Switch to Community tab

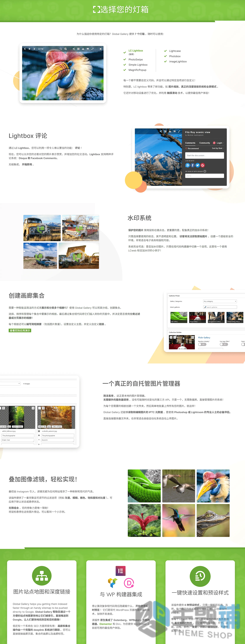point(205,143)
